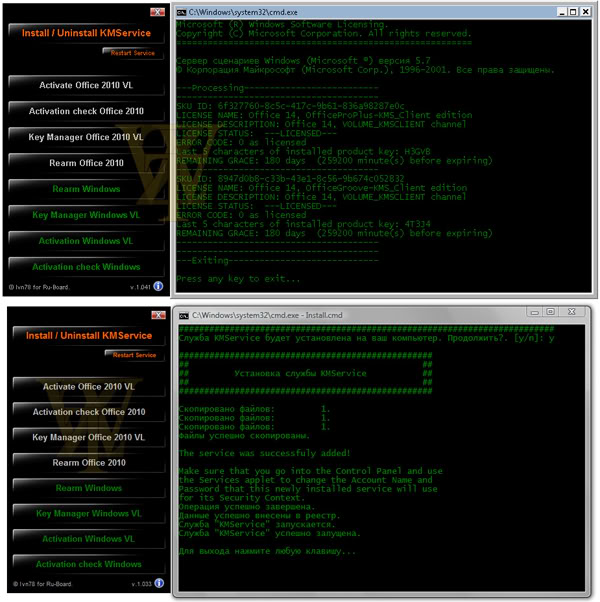
Task: Select Rearm Windows in the v.1.033 panel
Action: click(x=89, y=488)
